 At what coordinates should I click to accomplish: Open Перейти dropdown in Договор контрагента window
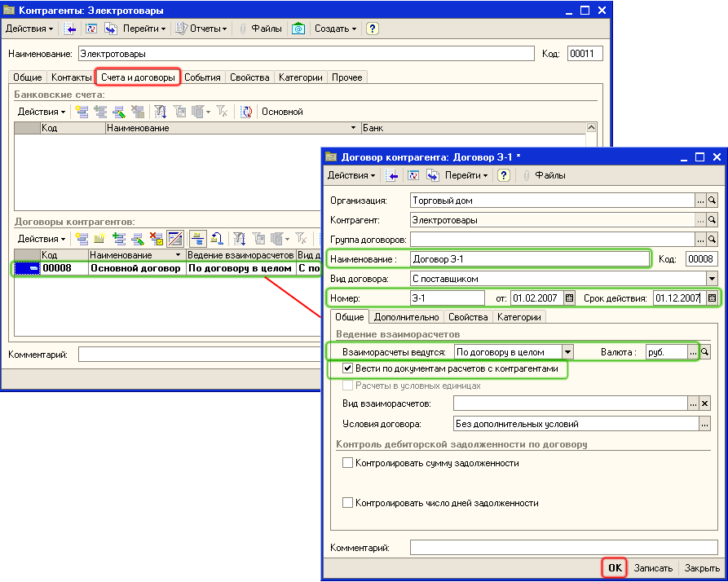(x=466, y=175)
